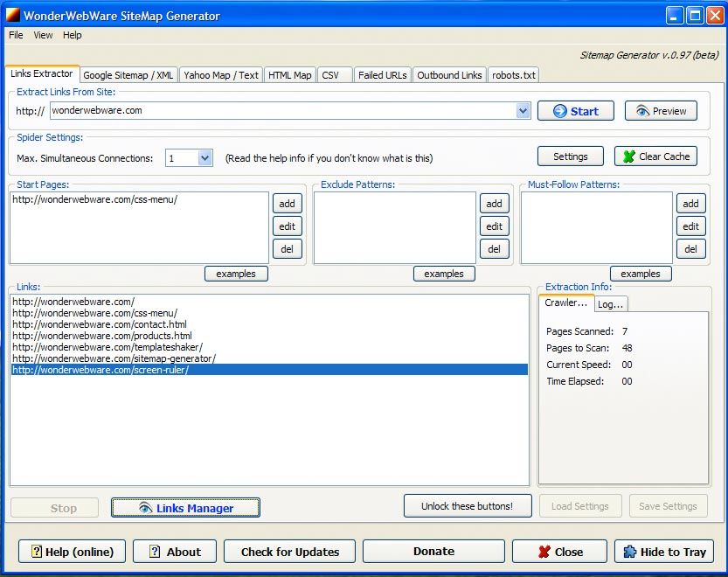The height and width of the screenshot is (577, 728).
Task: Click examples under Exclude Patterns
Action: (x=443, y=273)
